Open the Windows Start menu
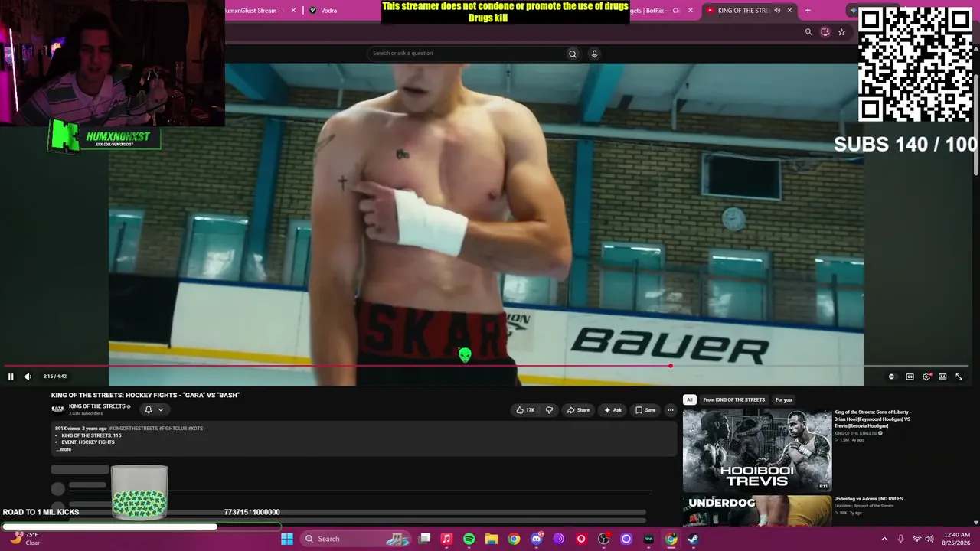The width and height of the screenshot is (980, 551). (x=287, y=539)
